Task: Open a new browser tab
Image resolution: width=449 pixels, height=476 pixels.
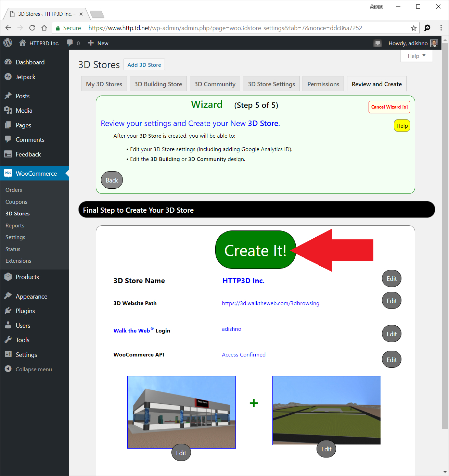Action: (x=97, y=14)
